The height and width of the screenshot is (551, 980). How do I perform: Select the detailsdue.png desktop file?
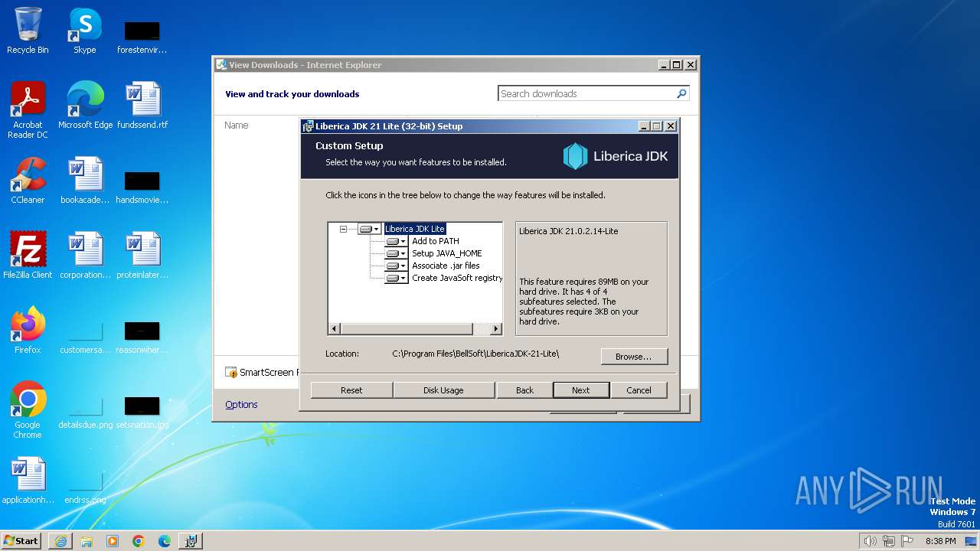85,413
